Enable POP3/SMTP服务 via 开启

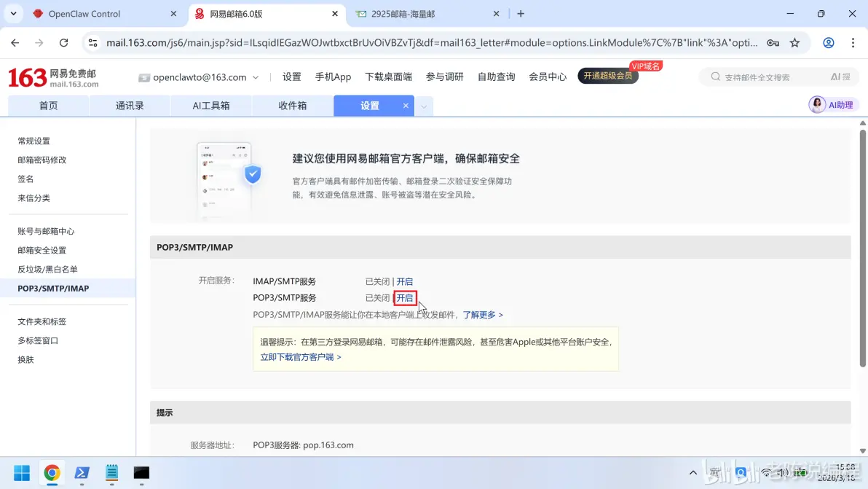click(405, 298)
